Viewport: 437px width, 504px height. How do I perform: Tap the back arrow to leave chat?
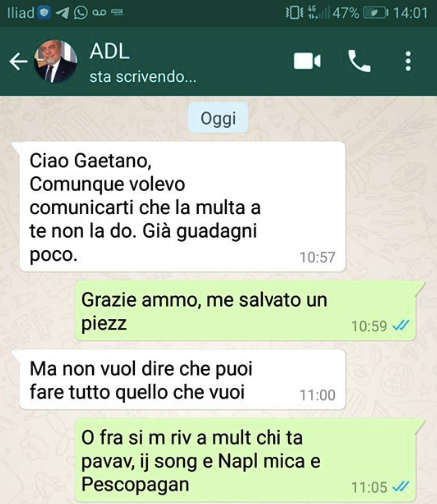click(x=18, y=62)
